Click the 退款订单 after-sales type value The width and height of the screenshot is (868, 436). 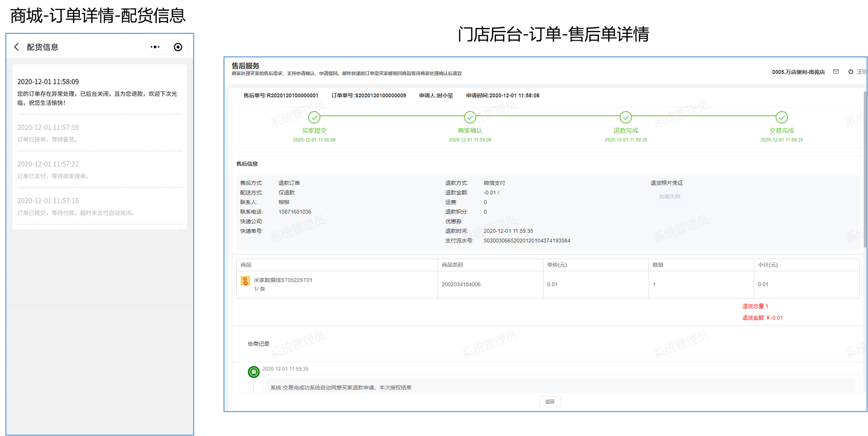pos(289,183)
